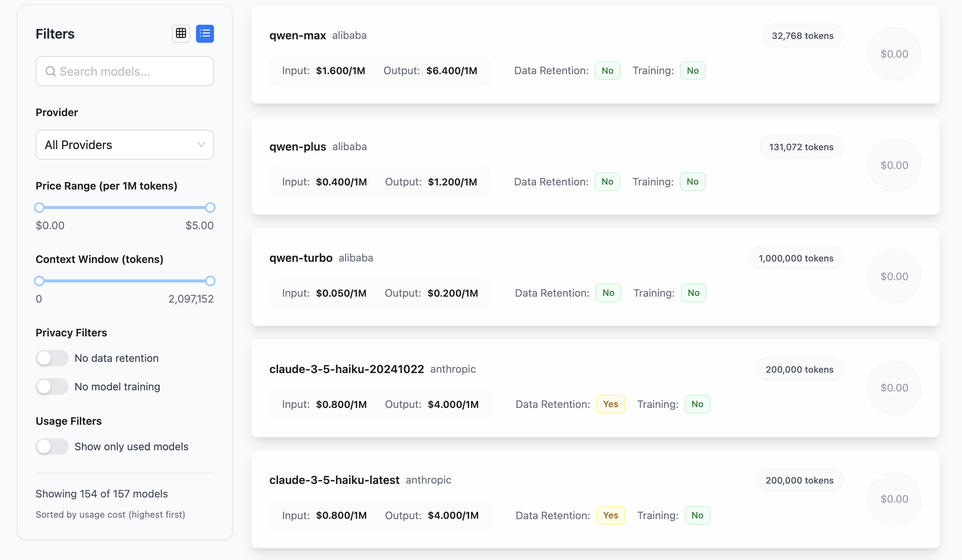
Task: Click the Context Window maximum slider handle
Action: click(210, 281)
